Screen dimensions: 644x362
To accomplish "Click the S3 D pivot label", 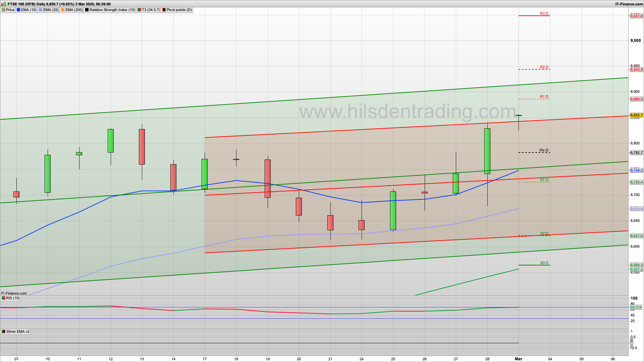I will tap(544, 263).
